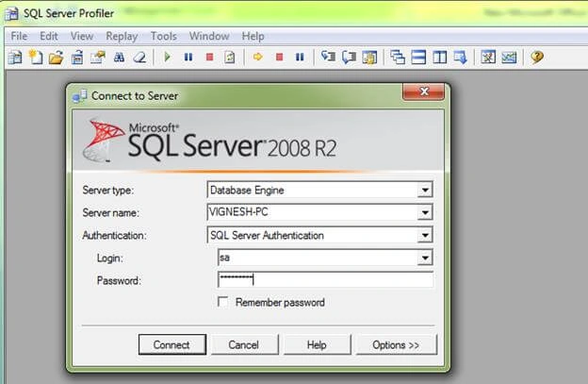The width and height of the screenshot is (588, 384).
Task: Close the Connect to Server dialog
Action: (x=424, y=92)
